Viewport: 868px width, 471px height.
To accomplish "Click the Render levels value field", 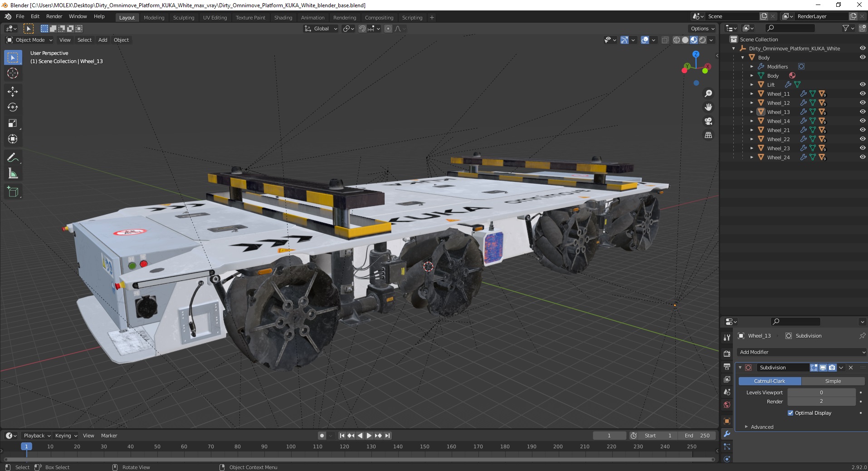I will click(x=821, y=402).
